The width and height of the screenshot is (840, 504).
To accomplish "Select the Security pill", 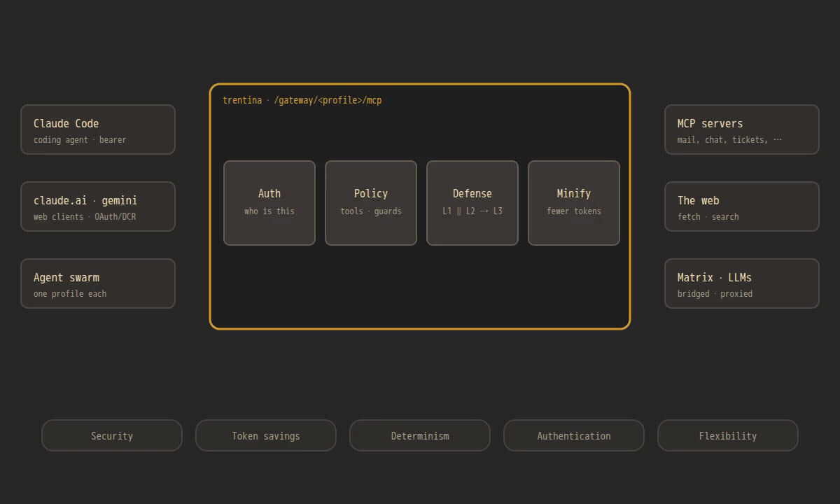I will [112, 435].
